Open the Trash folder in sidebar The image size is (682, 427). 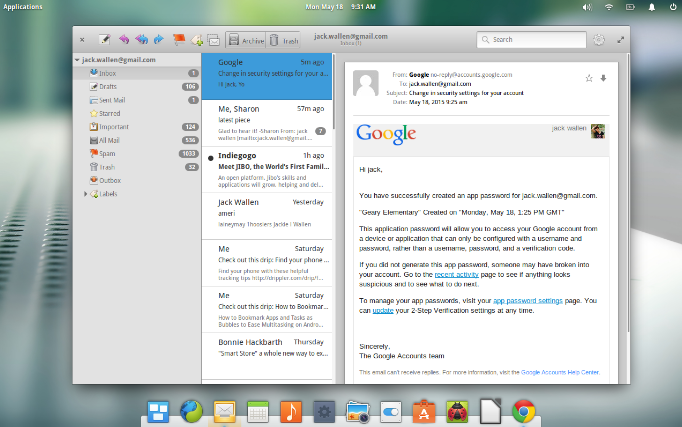tap(137, 167)
